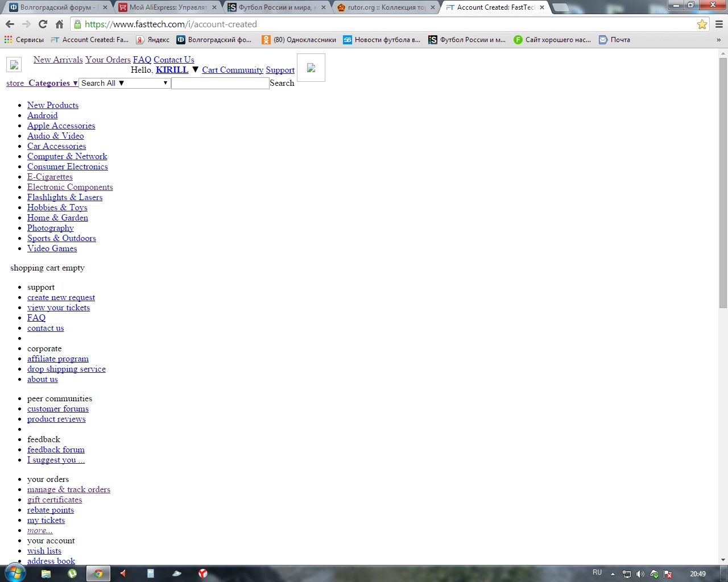Click the browser back arrow
Image resolution: width=728 pixels, height=582 pixels.
10,24
